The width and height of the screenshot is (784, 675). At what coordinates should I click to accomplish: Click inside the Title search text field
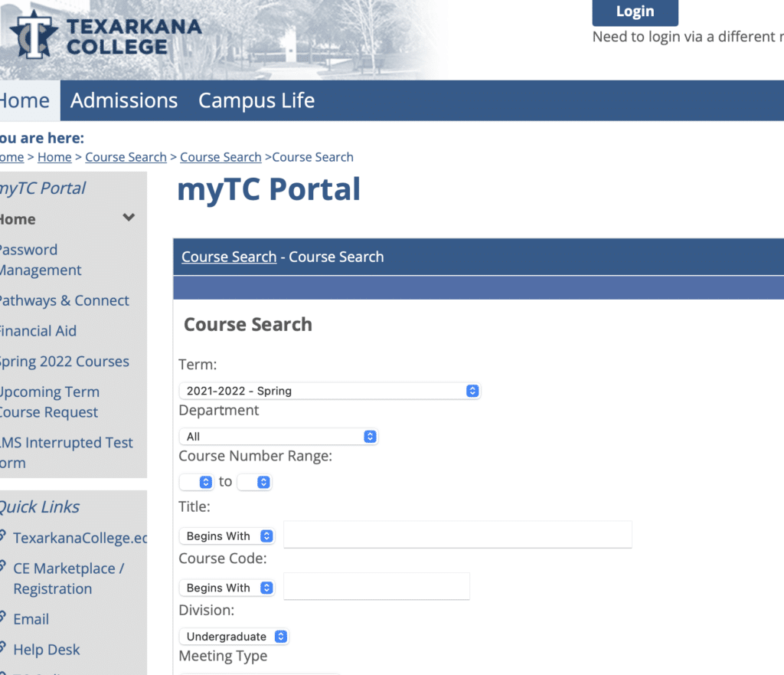click(457, 534)
